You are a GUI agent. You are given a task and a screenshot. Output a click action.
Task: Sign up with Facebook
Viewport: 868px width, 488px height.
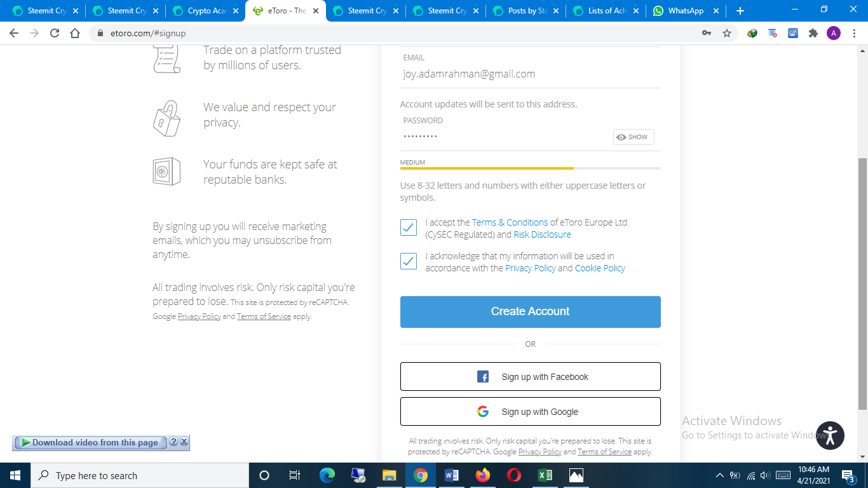531,377
